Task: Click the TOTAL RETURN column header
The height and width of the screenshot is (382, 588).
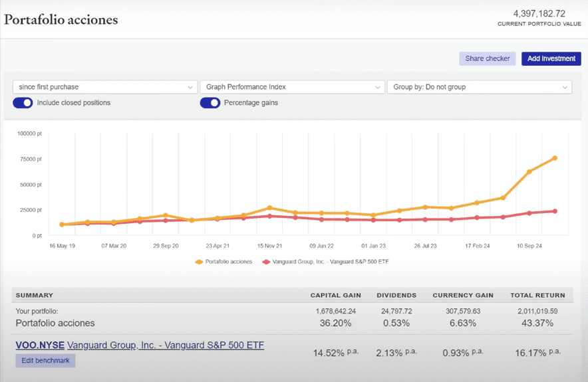Action: point(537,295)
